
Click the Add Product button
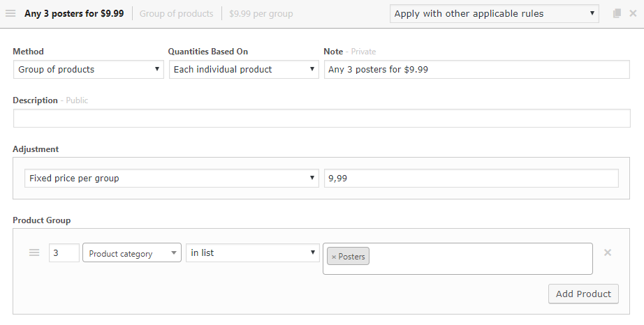583,294
